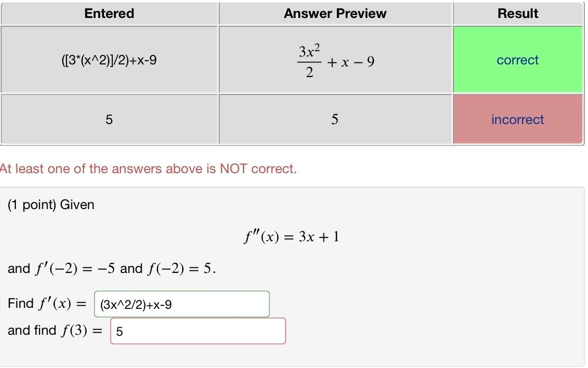Click the entered answer '5' cell
The image size is (588, 368).
[x=109, y=119]
